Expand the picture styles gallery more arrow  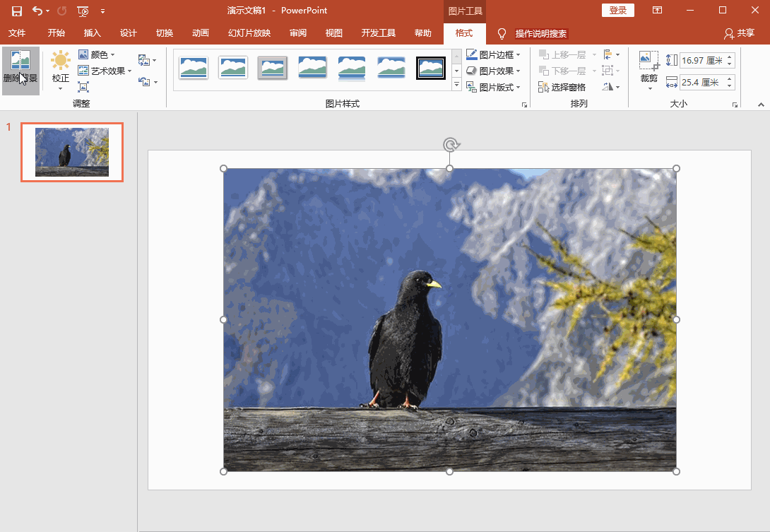(456, 85)
